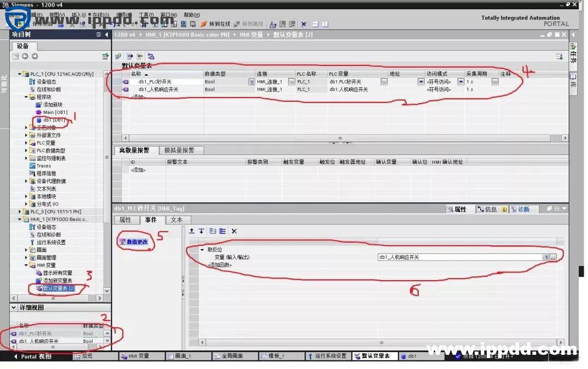Click the move-up arrow icon in events toolbar
Image resolution: width=588 pixels, height=369 pixels.
tap(192, 231)
